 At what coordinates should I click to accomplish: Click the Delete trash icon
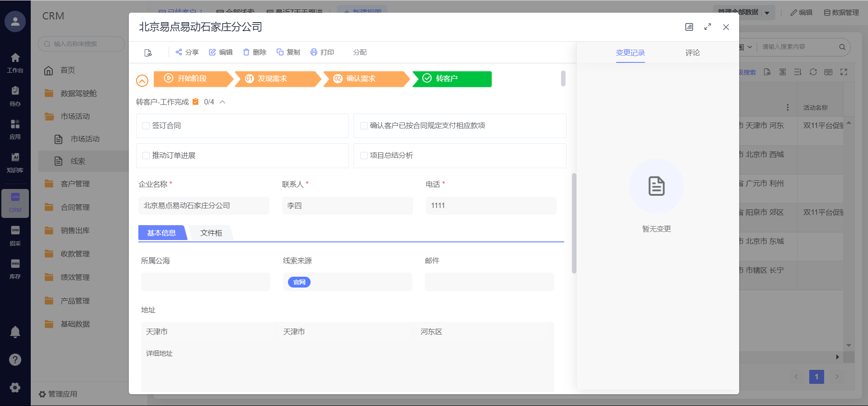(x=246, y=52)
